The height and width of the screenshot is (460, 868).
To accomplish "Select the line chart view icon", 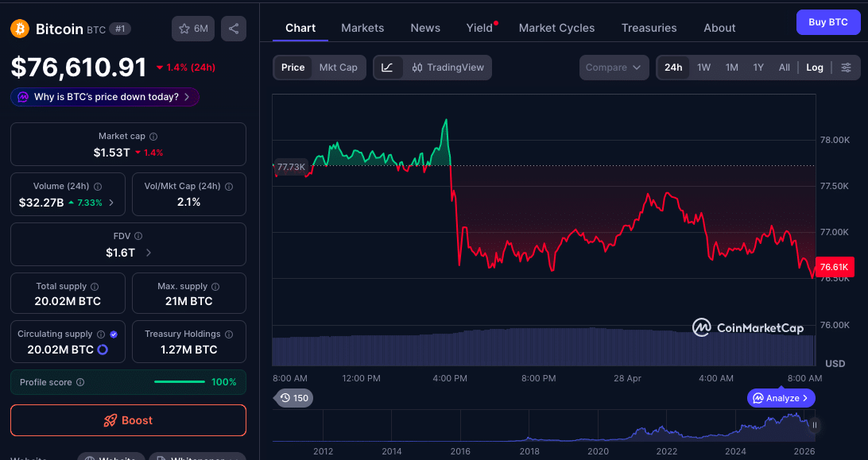I will tap(389, 67).
